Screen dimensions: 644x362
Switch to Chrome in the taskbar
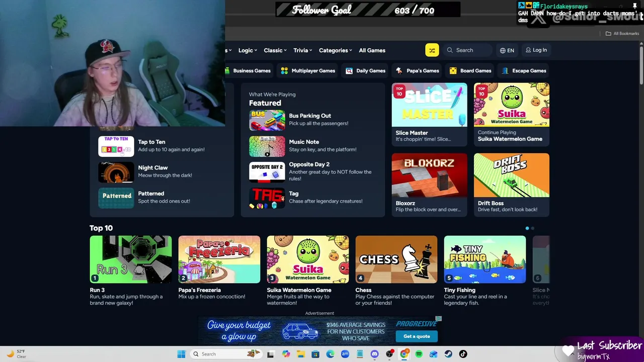point(404,354)
